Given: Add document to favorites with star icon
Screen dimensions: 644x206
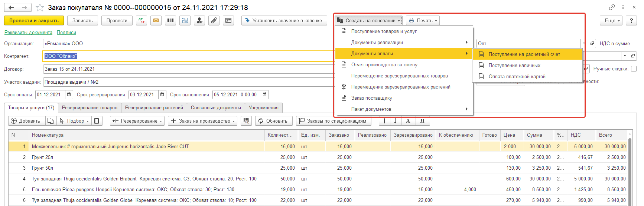Looking at the screenshot, I should click(40, 8).
